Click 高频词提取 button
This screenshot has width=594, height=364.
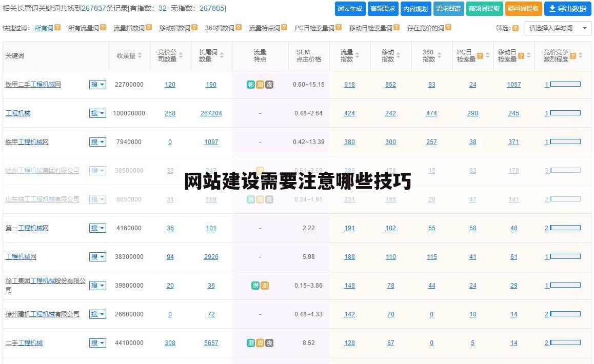point(484,9)
